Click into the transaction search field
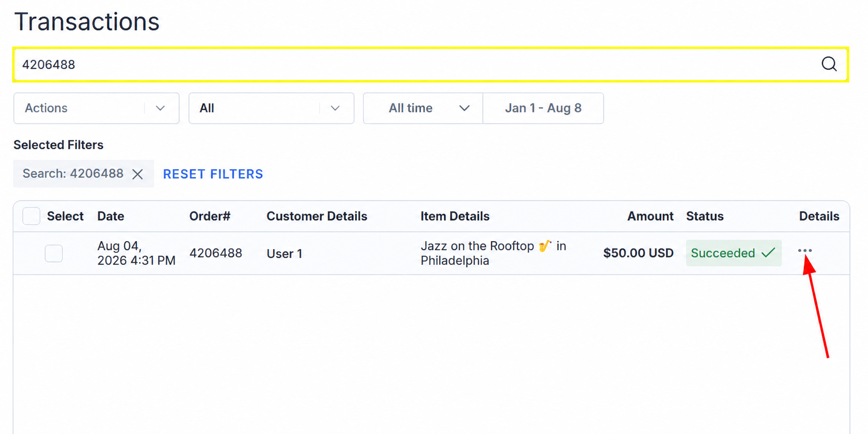This screenshot has height=434, width=868. tap(416, 65)
